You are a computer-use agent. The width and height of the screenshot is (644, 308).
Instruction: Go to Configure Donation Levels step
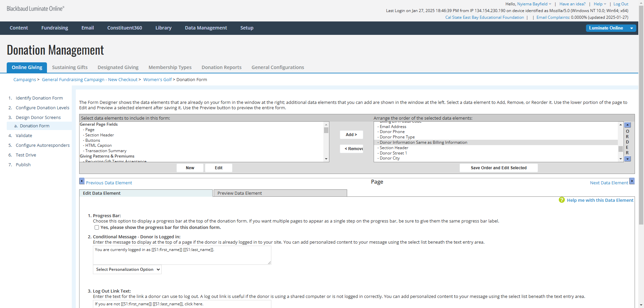[43, 108]
